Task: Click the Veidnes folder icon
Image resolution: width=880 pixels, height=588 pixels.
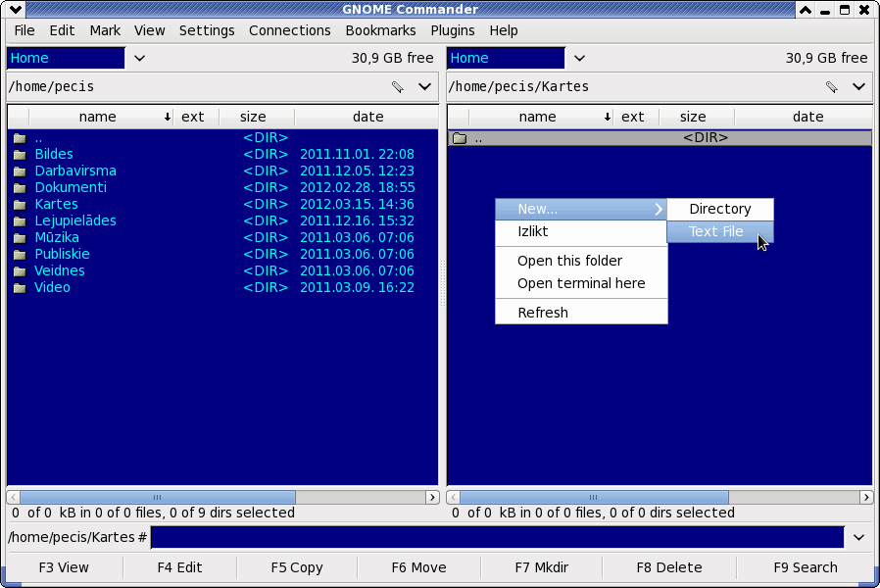Action: pos(20,271)
